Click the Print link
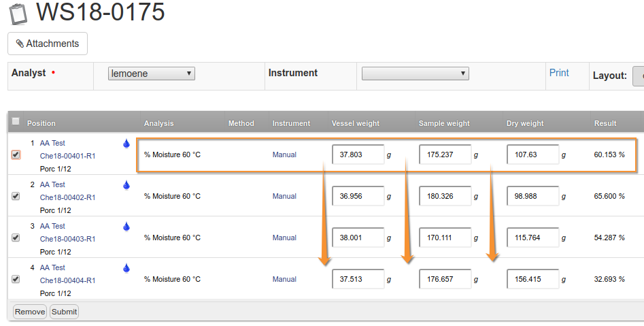 pyautogui.click(x=559, y=73)
